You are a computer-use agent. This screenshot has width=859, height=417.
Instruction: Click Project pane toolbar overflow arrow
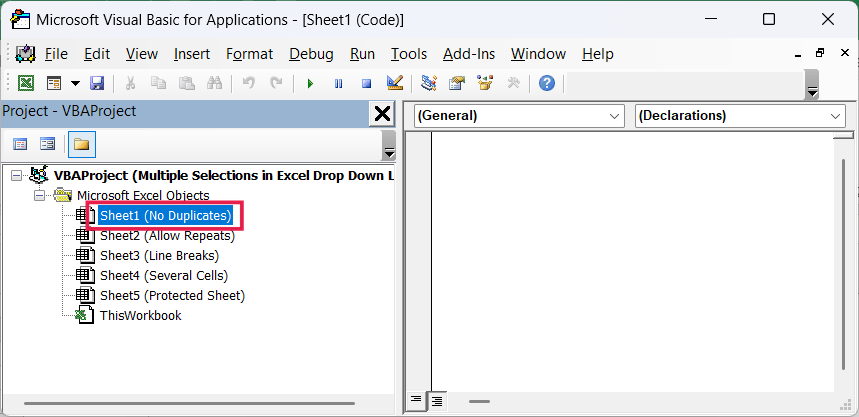click(x=388, y=152)
